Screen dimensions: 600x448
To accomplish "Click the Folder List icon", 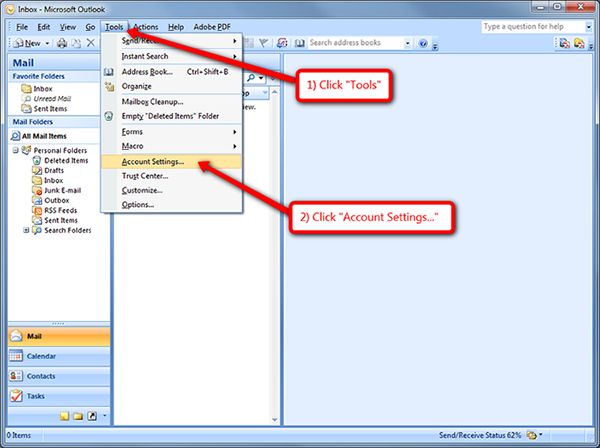I will coord(78,416).
